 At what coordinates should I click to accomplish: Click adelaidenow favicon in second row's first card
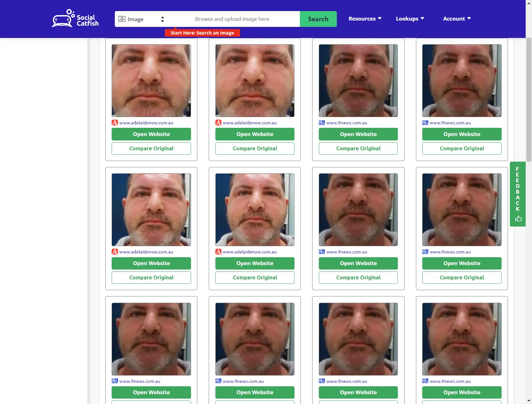(115, 252)
